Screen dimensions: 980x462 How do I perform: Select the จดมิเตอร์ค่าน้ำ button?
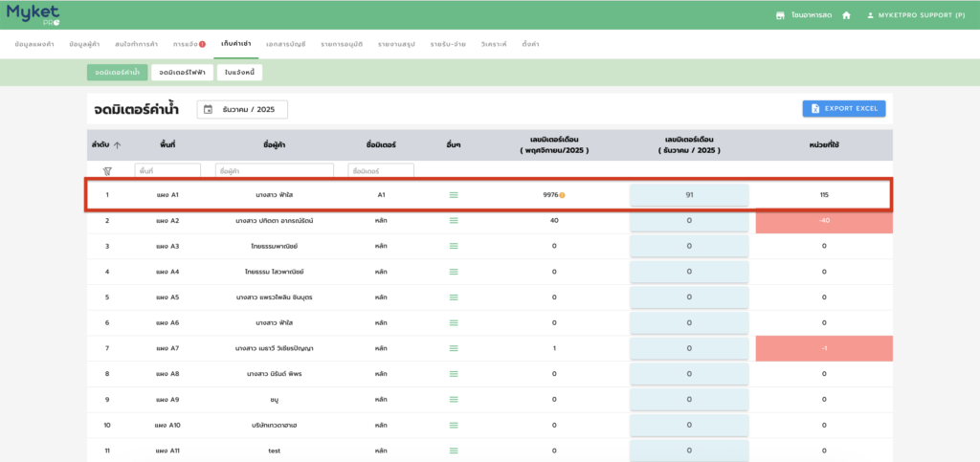[116, 72]
